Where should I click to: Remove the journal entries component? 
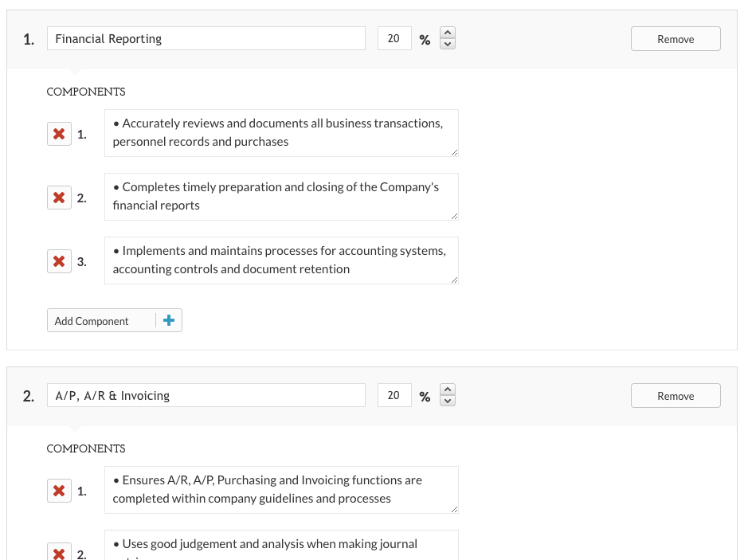coord(59,553)
